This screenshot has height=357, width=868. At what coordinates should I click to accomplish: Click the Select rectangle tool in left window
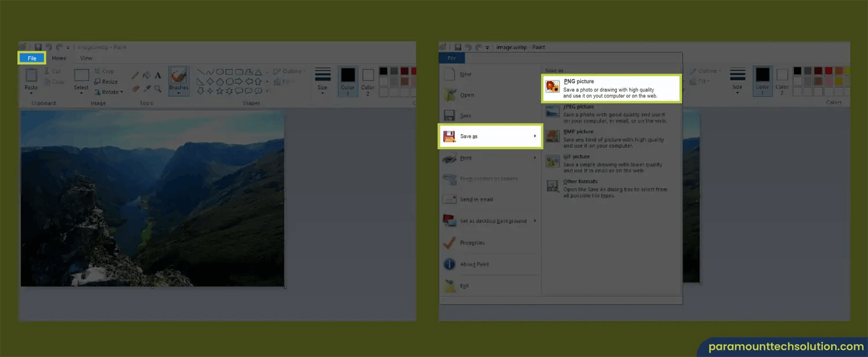tap(82, 75)
